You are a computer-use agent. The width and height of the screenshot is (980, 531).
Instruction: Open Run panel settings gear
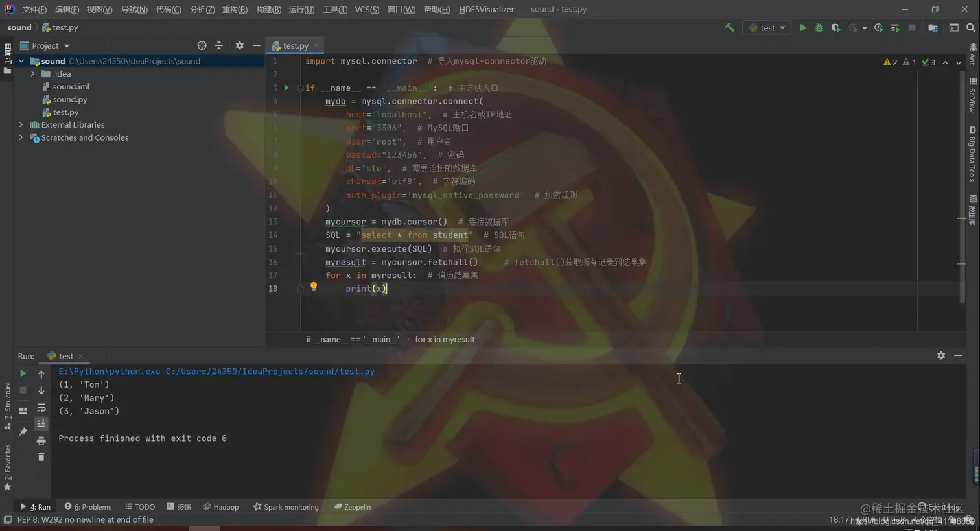(941, 355)
